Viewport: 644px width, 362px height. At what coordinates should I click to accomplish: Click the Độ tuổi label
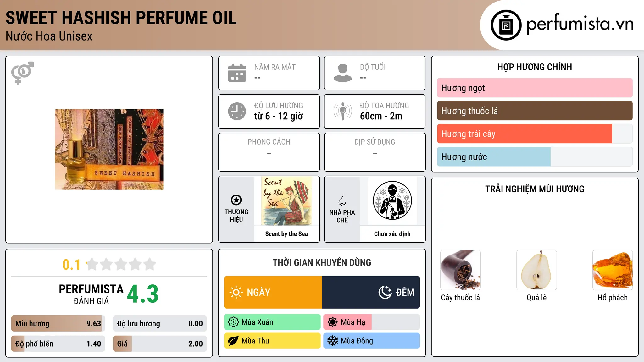373,67
